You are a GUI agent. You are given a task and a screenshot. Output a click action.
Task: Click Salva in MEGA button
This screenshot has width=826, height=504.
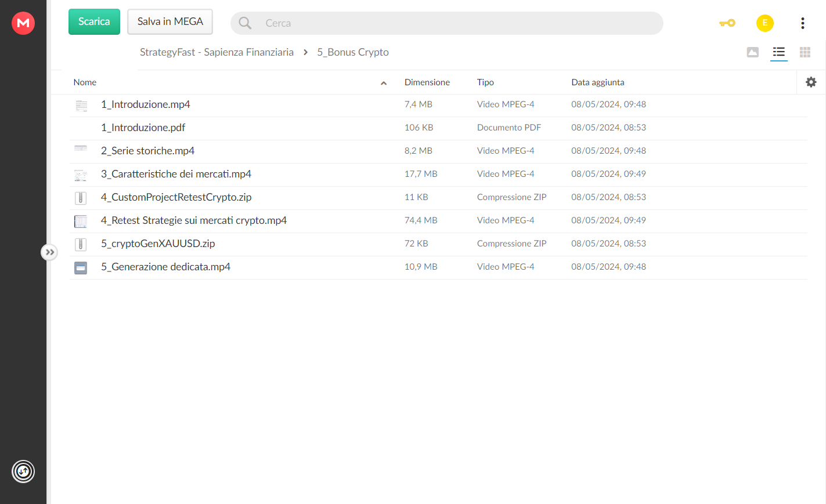170,21
